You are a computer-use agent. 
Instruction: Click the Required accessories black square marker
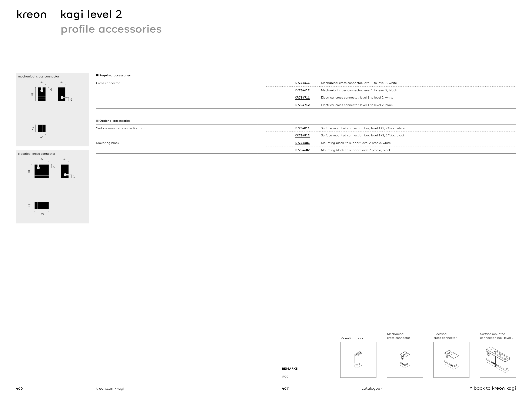(97, 76)
